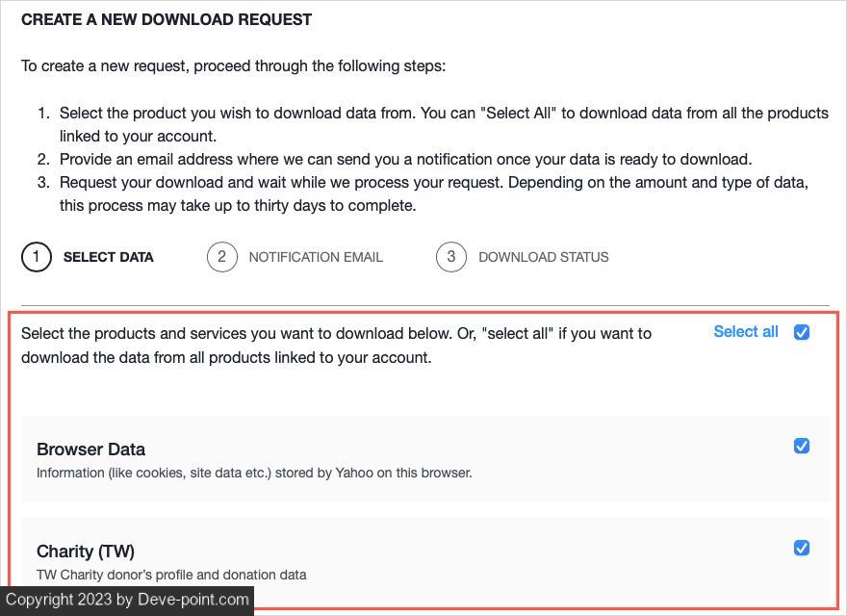Screen dimensions: 847x616
Task: Click the instruction about providing an email address
Action: point(405,159)
